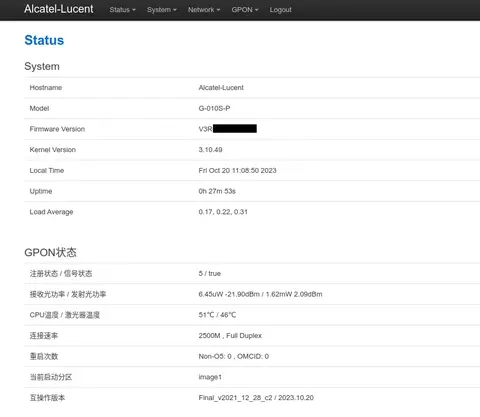Click the Local Time label

(47, 170)
